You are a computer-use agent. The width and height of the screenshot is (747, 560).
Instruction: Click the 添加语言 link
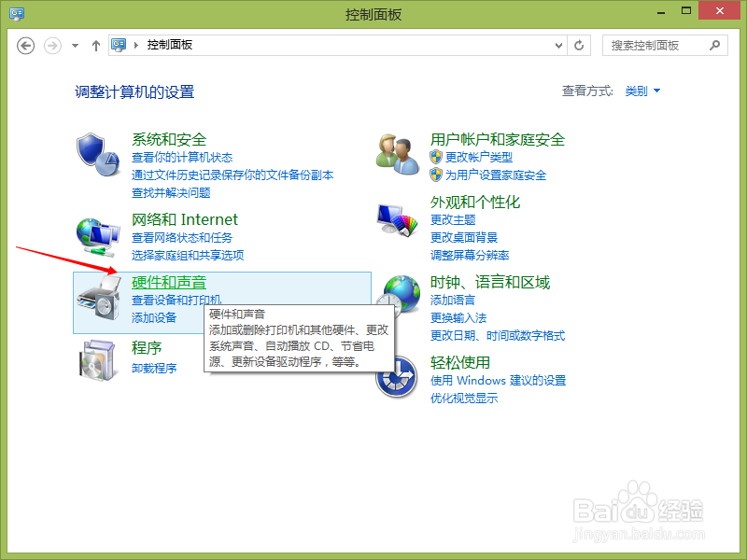pyautogui.click(x=453, y=300)
